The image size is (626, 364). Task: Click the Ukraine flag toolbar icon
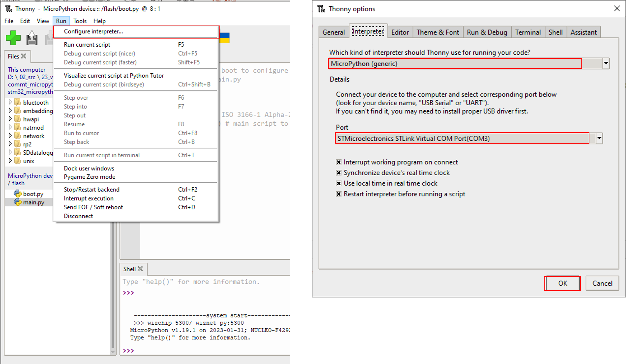point(224,38)
